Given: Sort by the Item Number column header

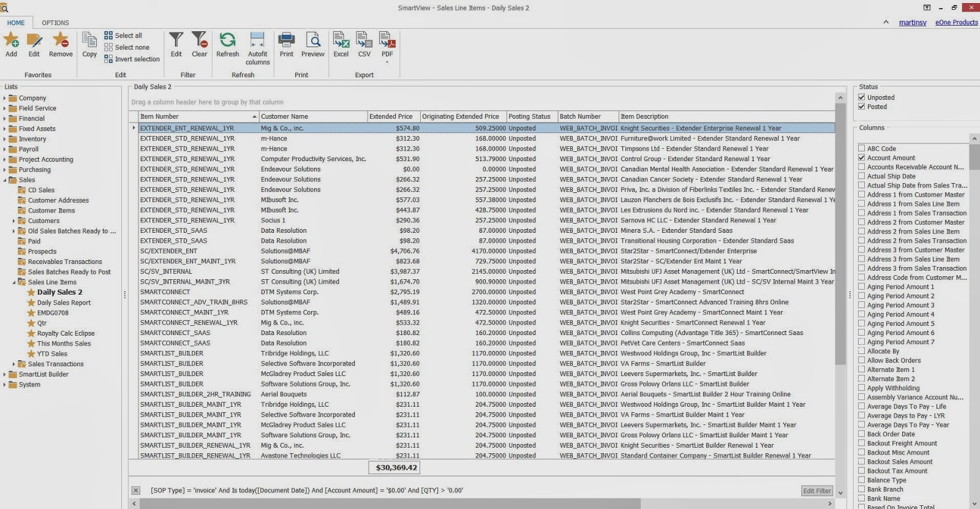Looking at the screenshot, I should pos(198,116).
